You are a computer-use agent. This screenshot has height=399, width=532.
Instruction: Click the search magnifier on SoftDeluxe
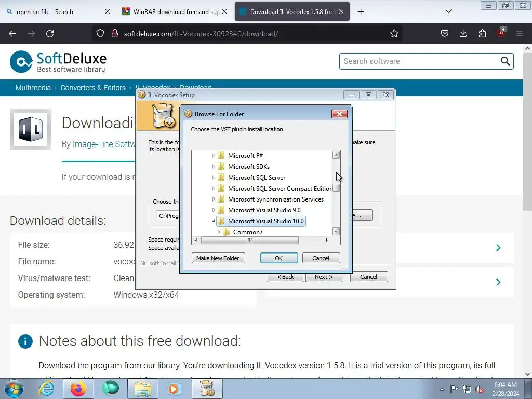coord(505,61)
